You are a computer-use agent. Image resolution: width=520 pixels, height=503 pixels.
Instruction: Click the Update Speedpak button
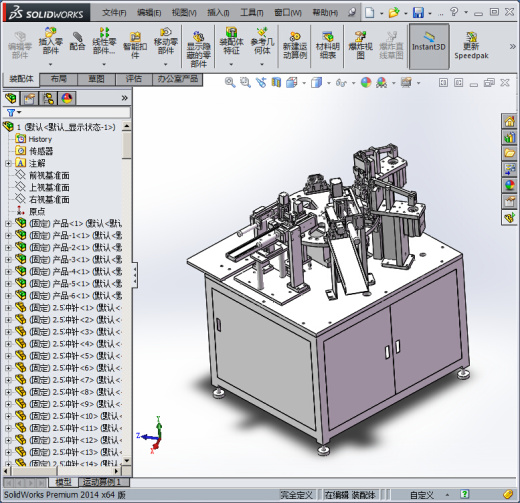click(x=471, y=46)
